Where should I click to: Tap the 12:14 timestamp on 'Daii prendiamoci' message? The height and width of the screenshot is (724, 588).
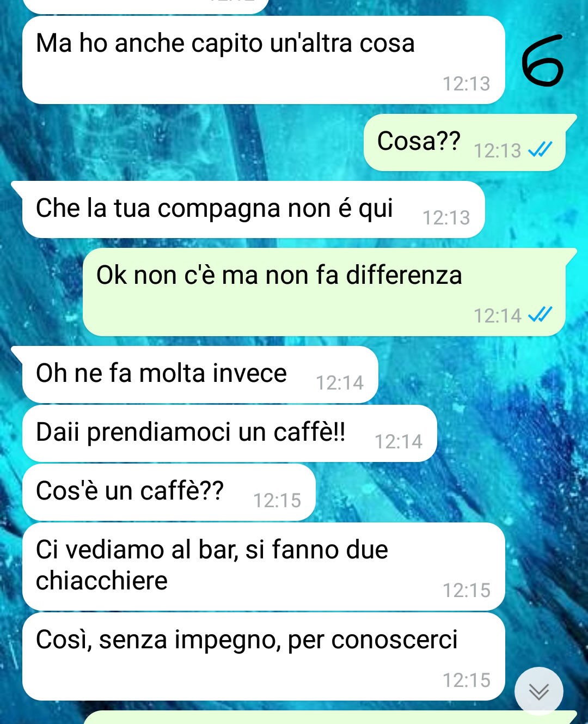click(398, 441)
